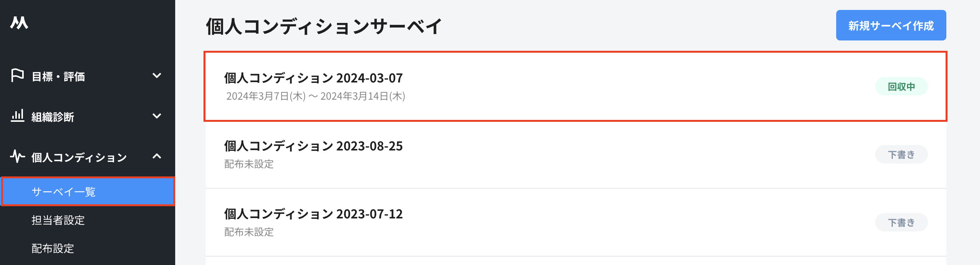Click the pulse icon beside 個人コンディション
980x265 pixels.
click(17, 156)
